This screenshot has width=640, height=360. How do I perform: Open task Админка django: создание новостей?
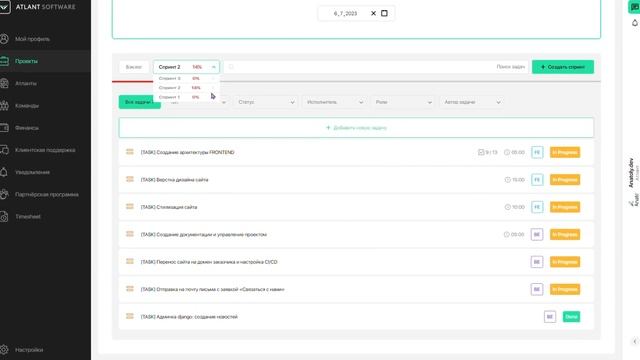189,317
